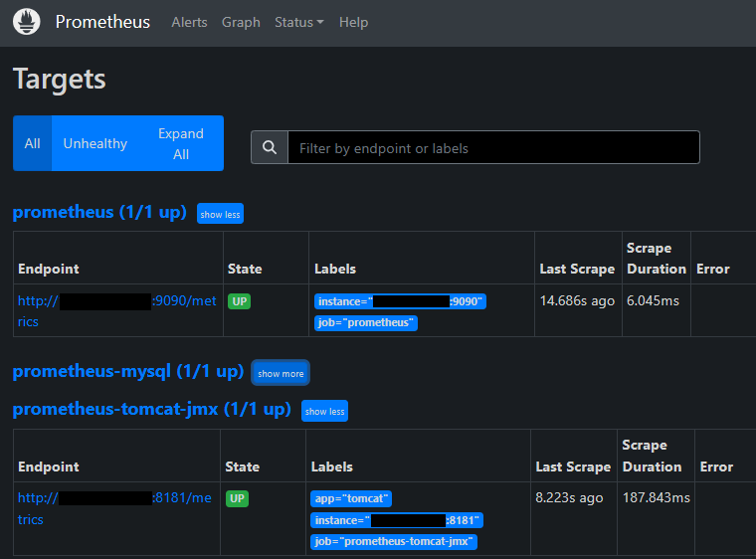Click the Targets page heading
This screenshot has width=756, height=559.
click(x=60, y=80)
